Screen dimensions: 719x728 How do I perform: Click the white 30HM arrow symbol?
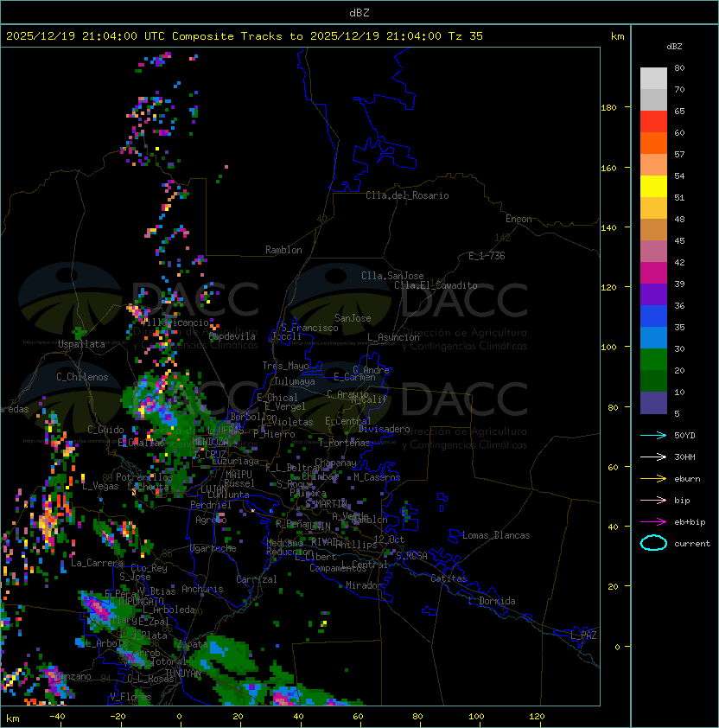tap(653, 457)
